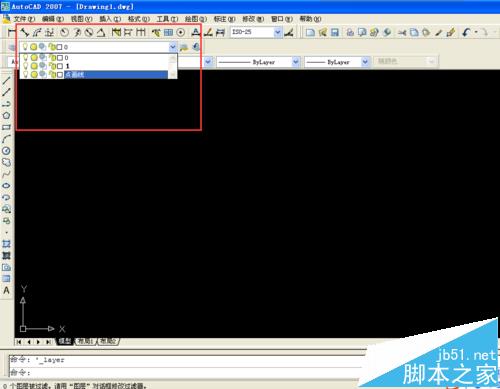Select the Arc Length dimension tool
The height and width of the screenshot is (389, 500).
[37, 32]
